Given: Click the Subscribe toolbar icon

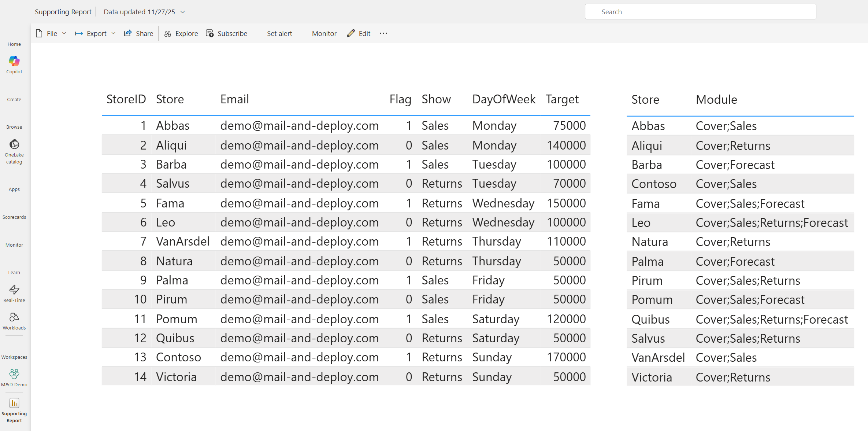Looking at the screenshot, I should [210, 33].
